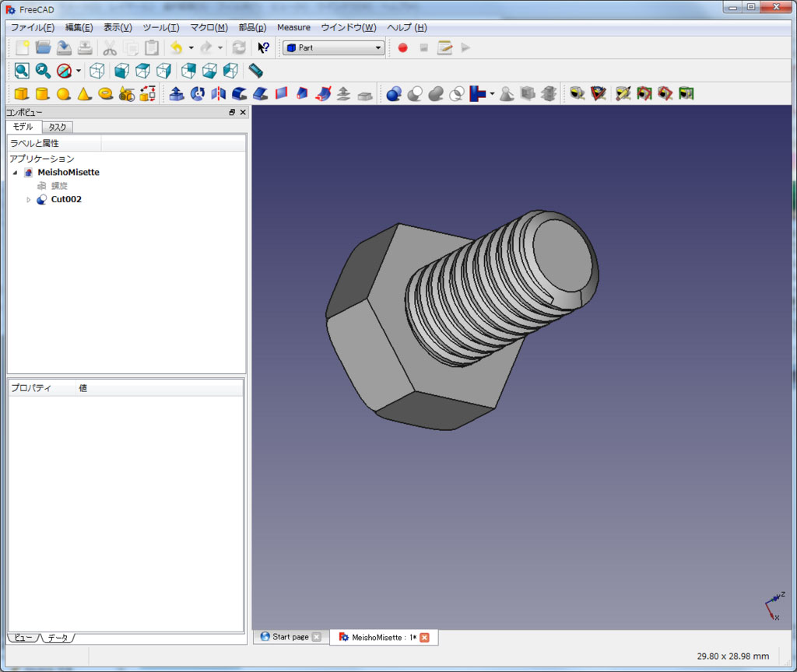Switch to the モデル tab

point(23,127)
